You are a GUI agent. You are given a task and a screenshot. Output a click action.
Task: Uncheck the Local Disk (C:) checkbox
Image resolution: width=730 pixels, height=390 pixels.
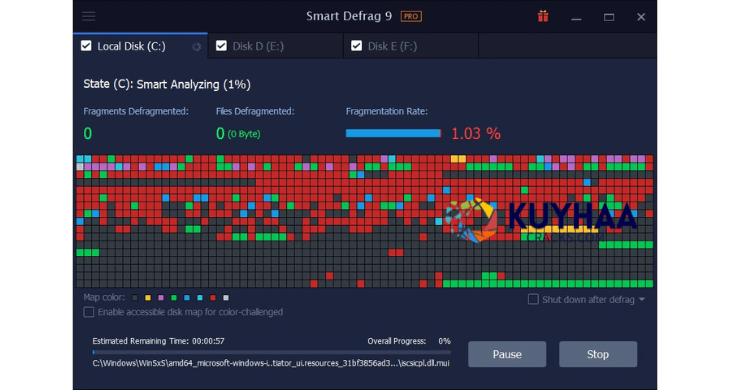point(86,46)
